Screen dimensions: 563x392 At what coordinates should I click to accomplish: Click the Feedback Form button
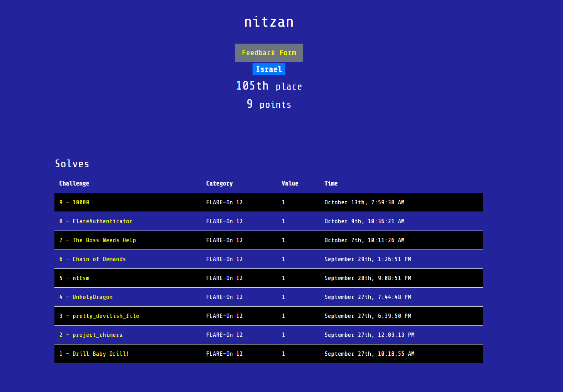click(269, 53)
